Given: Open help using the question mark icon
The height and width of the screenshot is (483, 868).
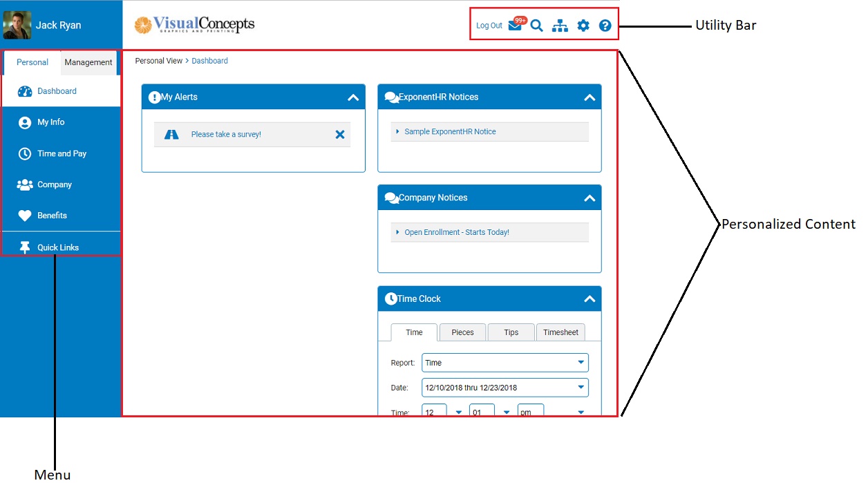Looking at the screenshot, I should coord(605,25).
